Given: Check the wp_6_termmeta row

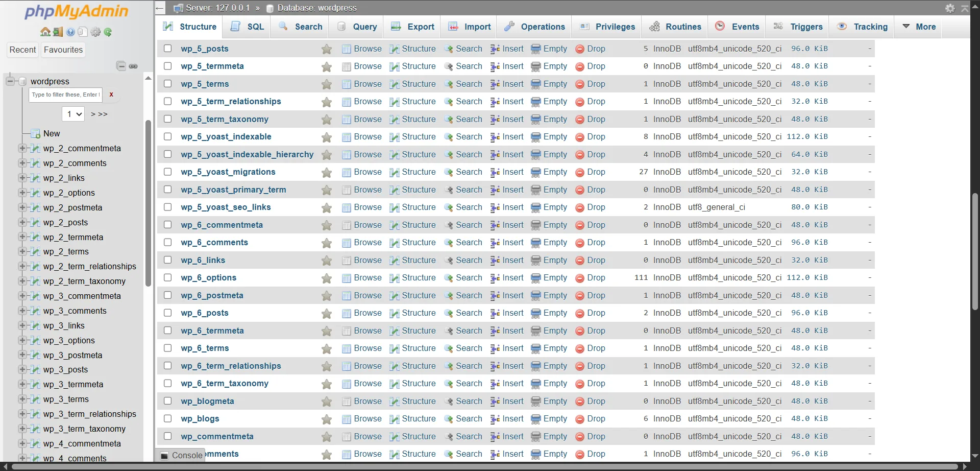Looking at the screenshot, I should click(167, 331).
